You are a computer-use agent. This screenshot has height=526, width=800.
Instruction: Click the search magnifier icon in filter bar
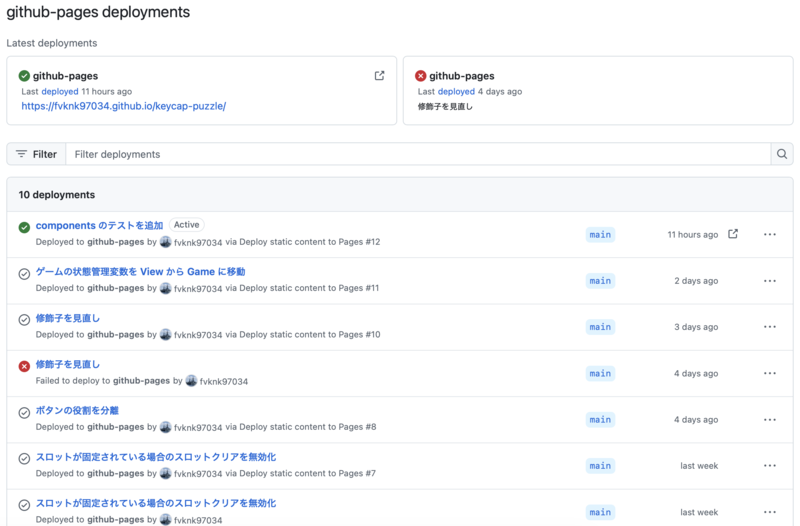782,154
